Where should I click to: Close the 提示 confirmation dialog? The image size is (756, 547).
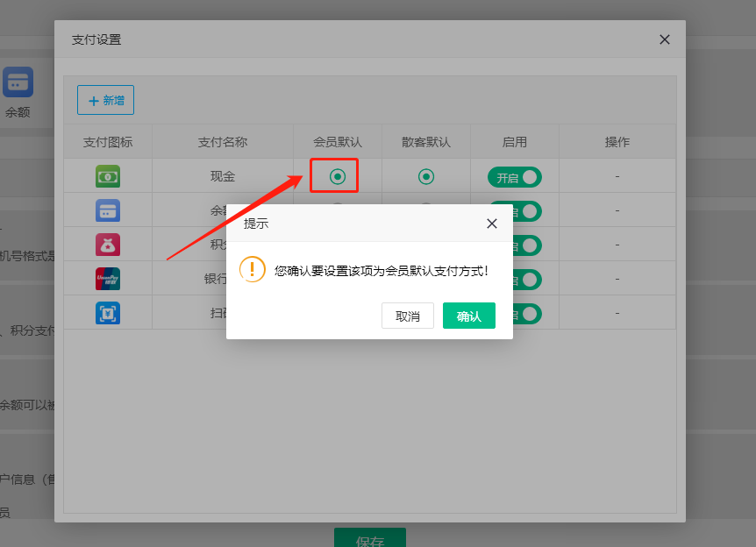[492, 224]
